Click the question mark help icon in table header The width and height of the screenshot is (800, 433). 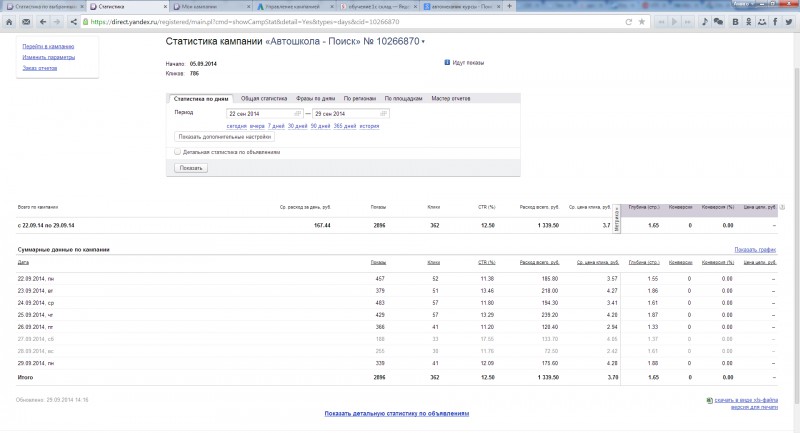click(782, 207)
